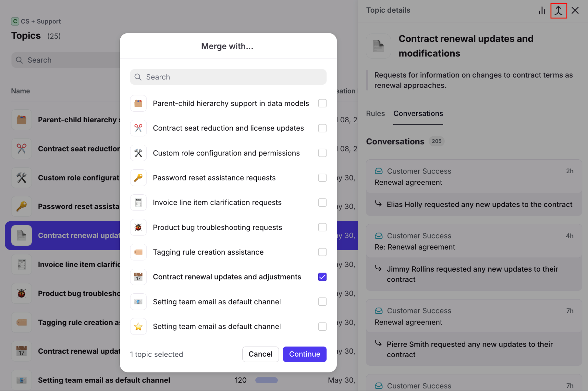The height and width of the screenshot is (391, 588).
Task: Click the star icon for Setting team email
Action: pyautogui.click(x=138, y=326)
